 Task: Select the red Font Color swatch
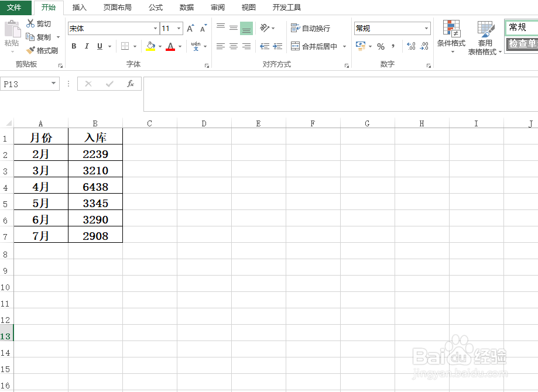tap(171, 45)
